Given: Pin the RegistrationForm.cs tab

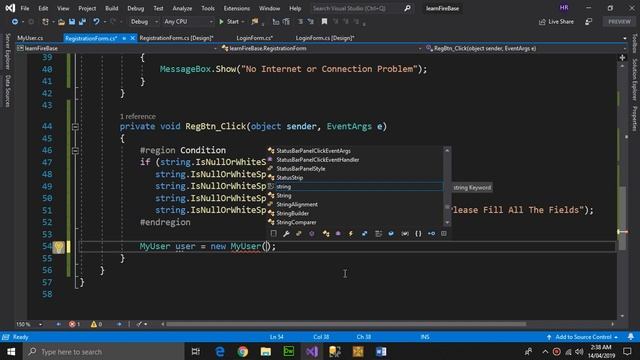Looking at the screenshot, I should pos(124,38).
